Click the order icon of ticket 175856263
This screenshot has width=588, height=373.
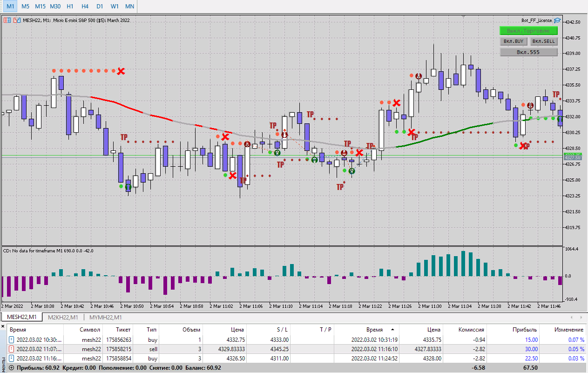click(x=12, y=340)
